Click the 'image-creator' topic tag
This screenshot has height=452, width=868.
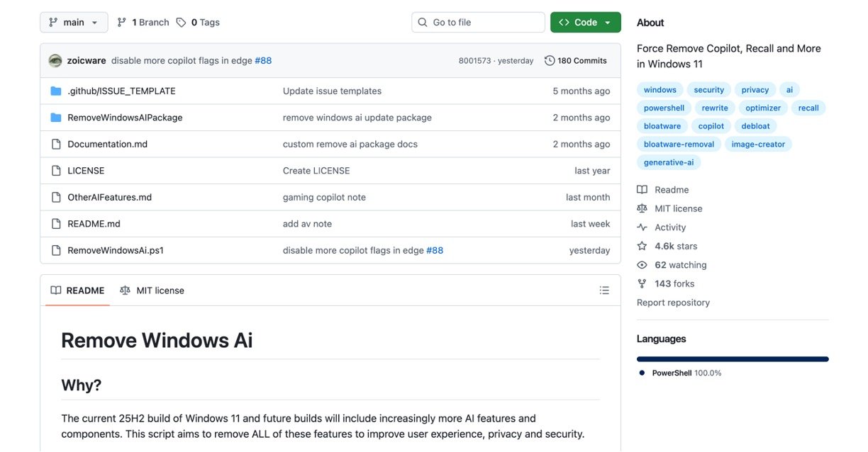[x=758, y=144]
